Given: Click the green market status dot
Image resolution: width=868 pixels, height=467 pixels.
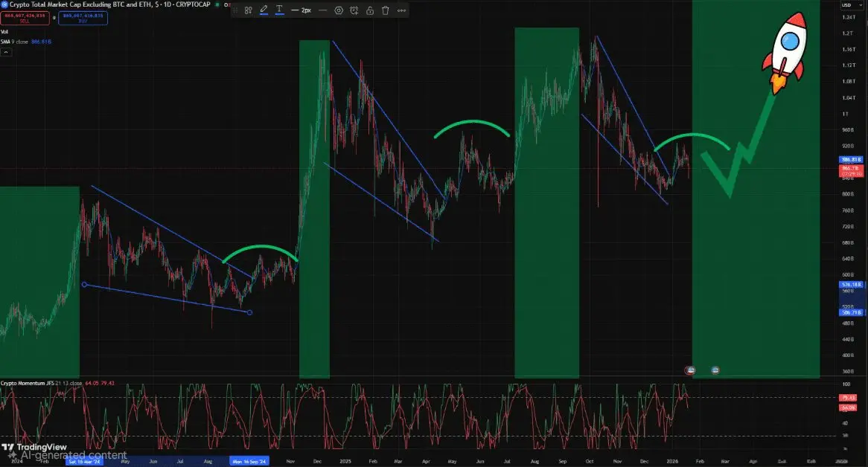Looking at the screenshot, I should 217,4.
